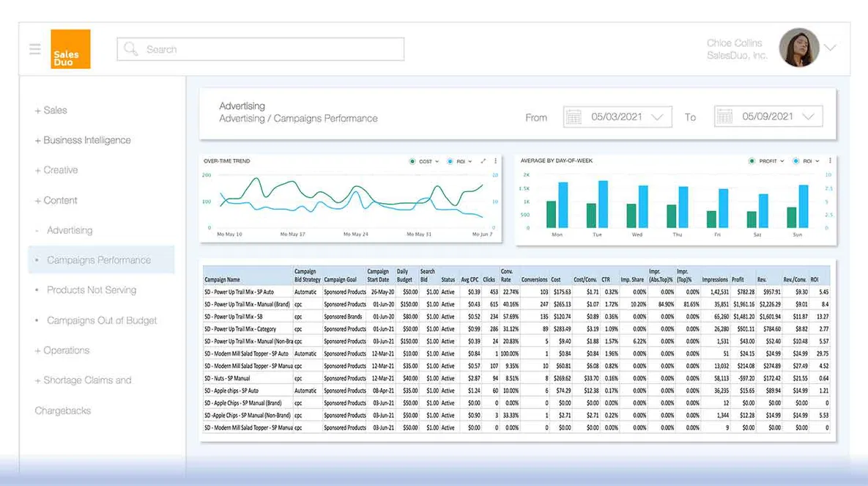Click the 'SD - Power Up Trail Mix - SP Auto' row
The image size is (868, 486).
click(516, 292)
